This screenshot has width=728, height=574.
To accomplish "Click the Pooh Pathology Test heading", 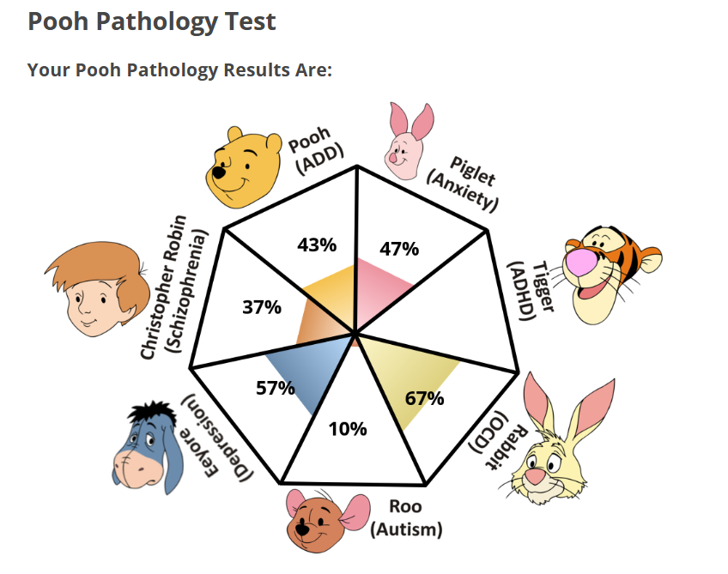I will pyautogui.click(x=152, y=21).
